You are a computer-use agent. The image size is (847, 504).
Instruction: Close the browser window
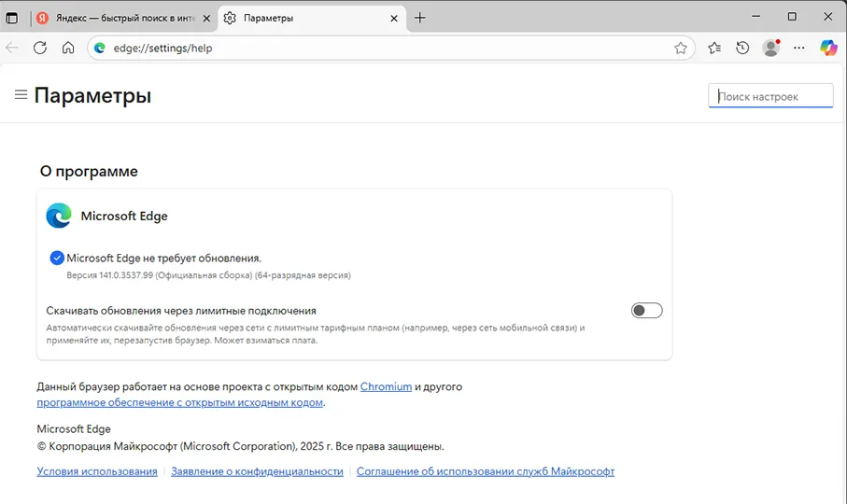coord(827,17)
